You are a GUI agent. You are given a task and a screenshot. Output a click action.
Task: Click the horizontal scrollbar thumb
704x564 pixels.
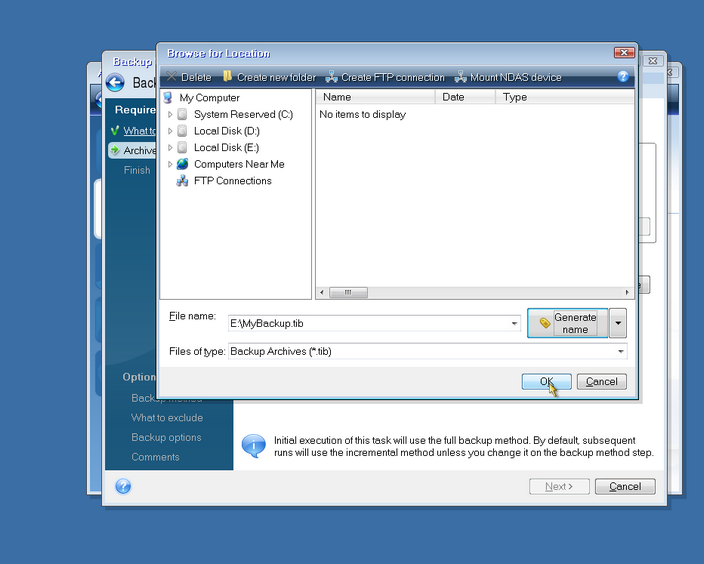click(x=348, y=292)
